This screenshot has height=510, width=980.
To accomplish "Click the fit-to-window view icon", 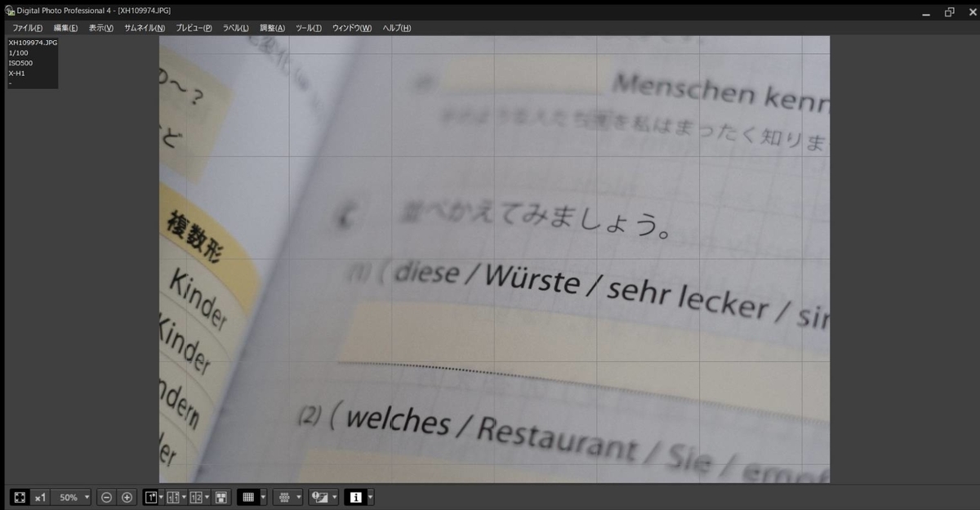I will click(20, 497).
